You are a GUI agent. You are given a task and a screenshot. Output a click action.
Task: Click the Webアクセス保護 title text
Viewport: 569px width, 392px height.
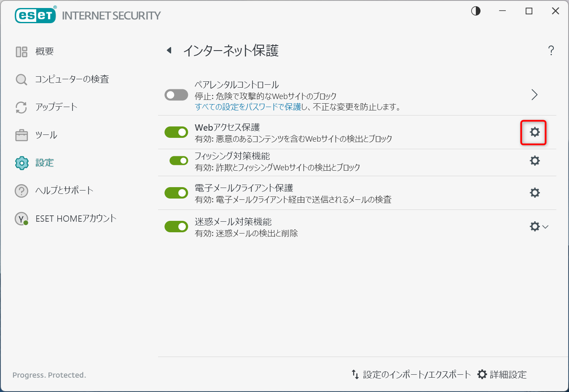pos(227,127)
